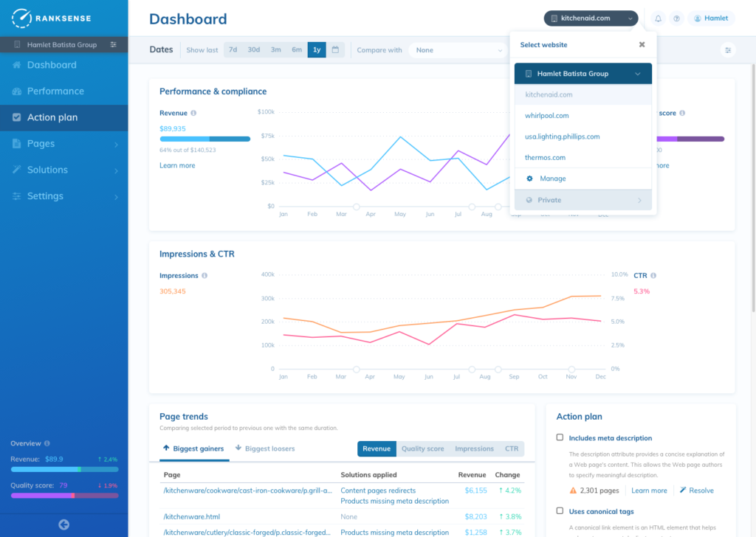Open account settings sliders beside Hamlet Batista Group
The image size is (756, 537).
coord(113,44)
